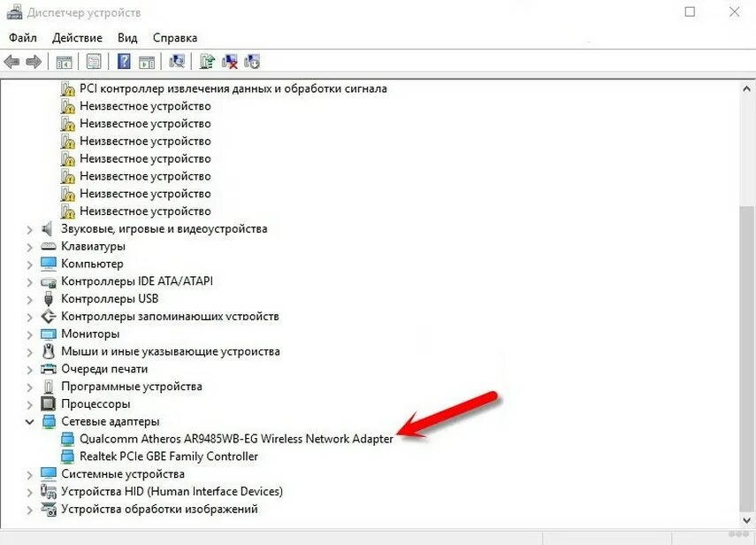Click the speaker icon for Звуковые устройства
The image size is (756, 545).
click(47, 228)
